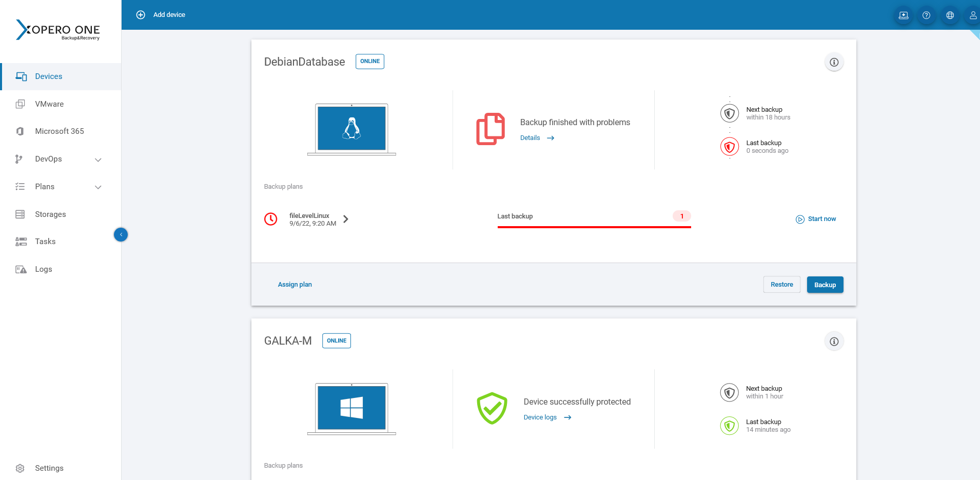Click 'Backup finished with problems' text
This screenshot has width=980, height=480.
tap(575, 123)
